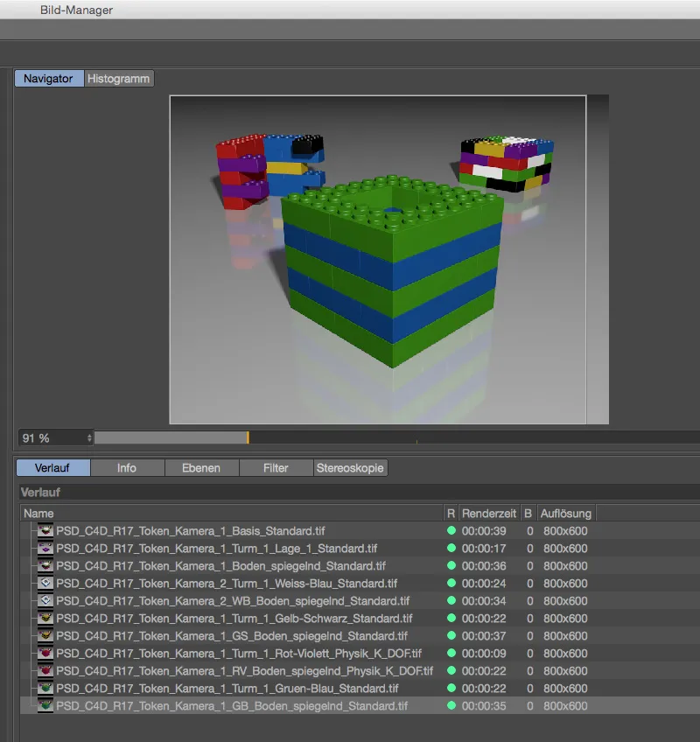Select PSD_C4D_R17_Token_Kamera_1_Turm_1_Lage_1_Standard.tif
The width and height of the screenshot is (700, 742).
click(217, 549)
